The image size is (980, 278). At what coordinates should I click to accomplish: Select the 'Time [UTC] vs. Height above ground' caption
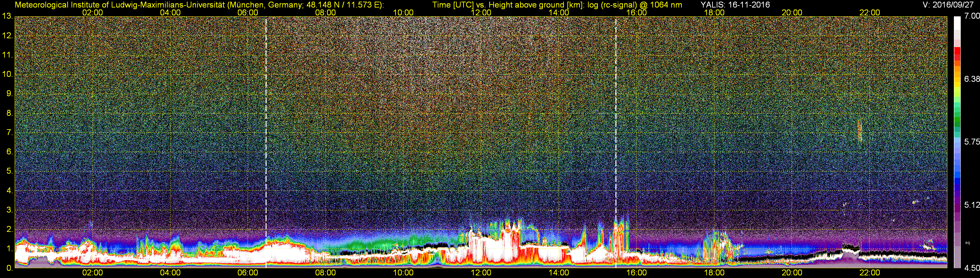[x=557, y=5]
